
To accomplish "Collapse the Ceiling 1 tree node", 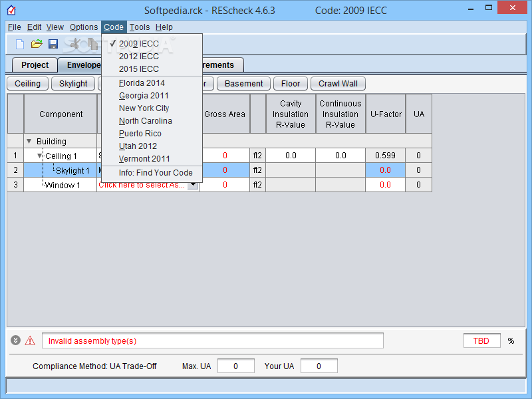I will [x=40, y=156].
